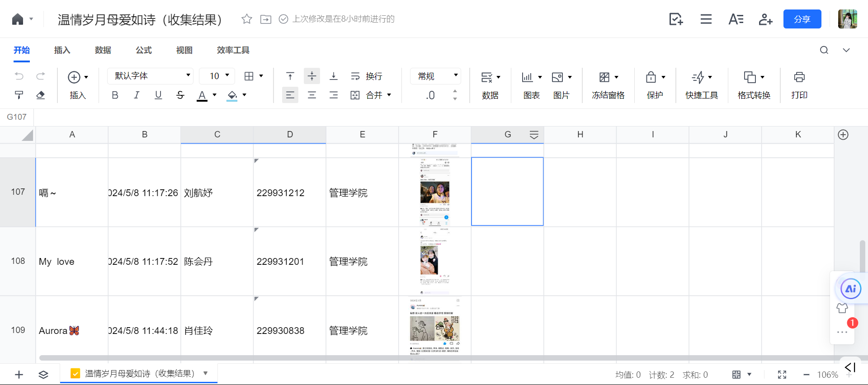The width and height of the screenshot is (868, 385).
Task: Click the freeze panes icon
Action: [604, 77]
